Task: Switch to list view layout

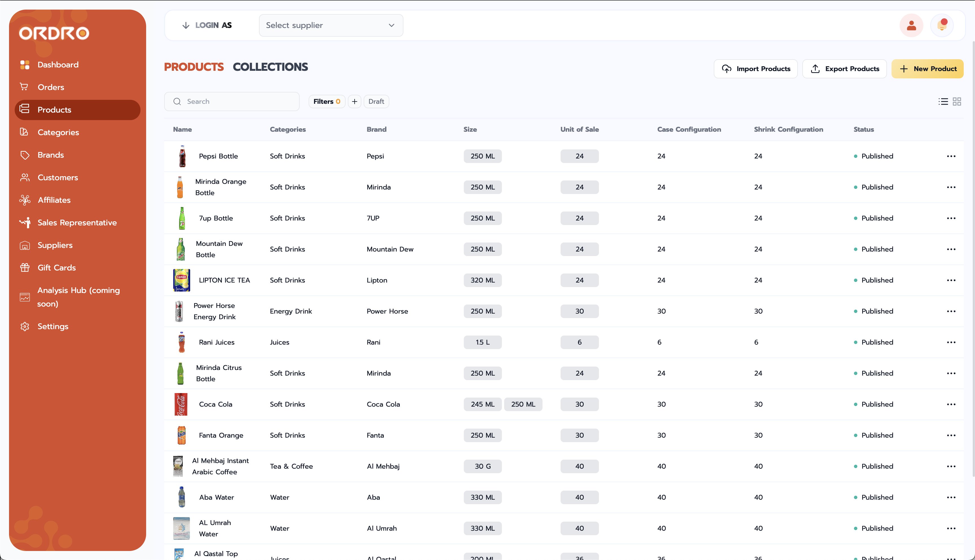Action: (x=943, y=102)
